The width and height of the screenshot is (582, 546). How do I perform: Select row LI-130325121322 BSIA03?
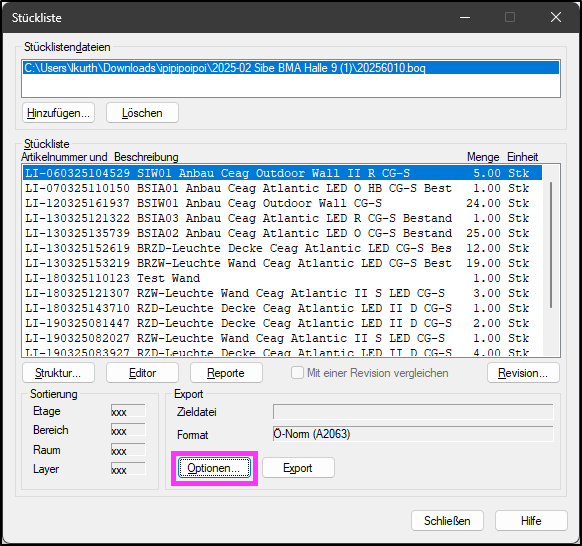(282, 218)
